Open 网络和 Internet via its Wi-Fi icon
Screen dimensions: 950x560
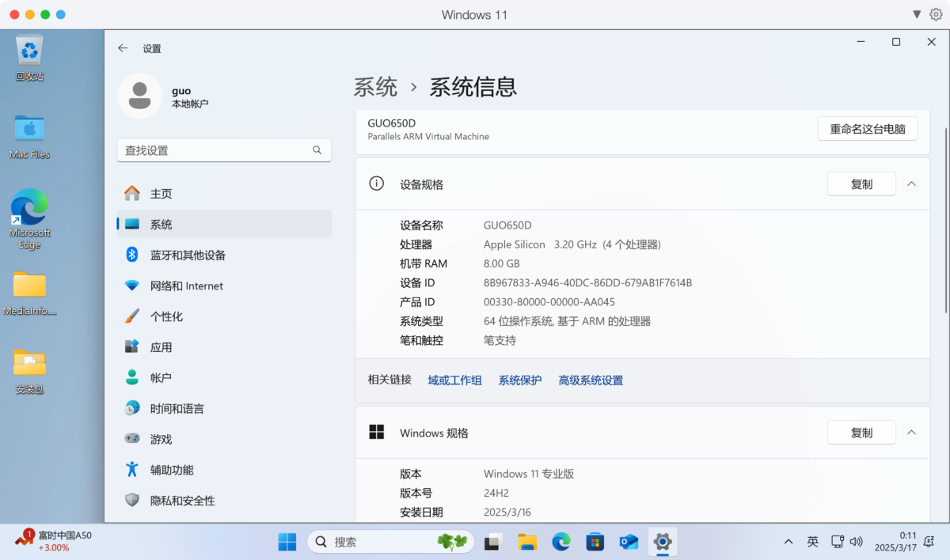tap(132, 286)
